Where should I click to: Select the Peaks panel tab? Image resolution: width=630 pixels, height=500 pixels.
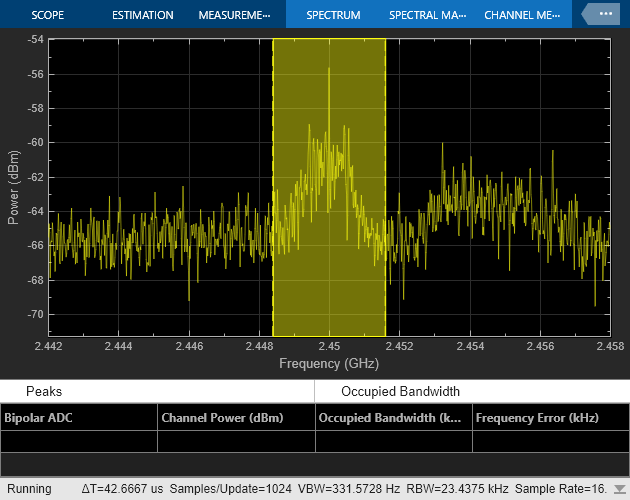44,392
